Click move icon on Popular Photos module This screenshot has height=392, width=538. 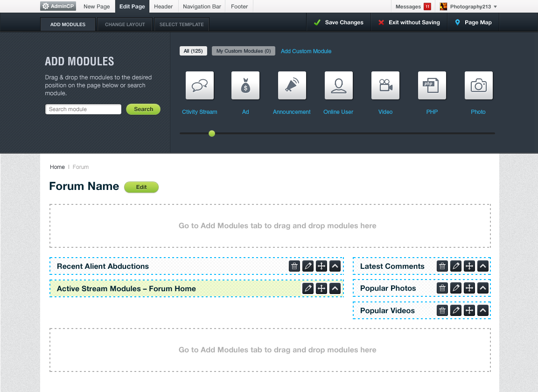coord(469,288)
